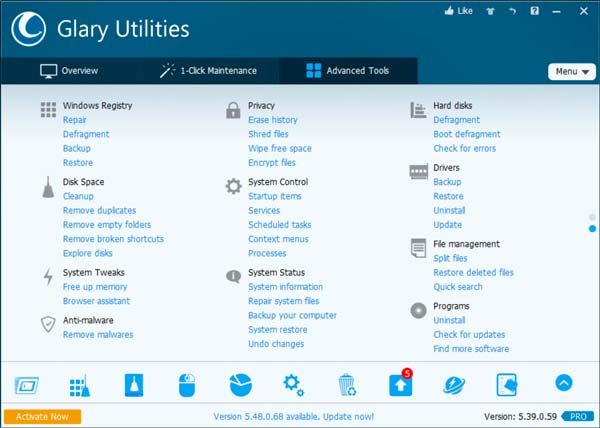Open Restore deleted files link
This screenshot has width=600, height=428.
pyautogui.click(x=473, y=272)
